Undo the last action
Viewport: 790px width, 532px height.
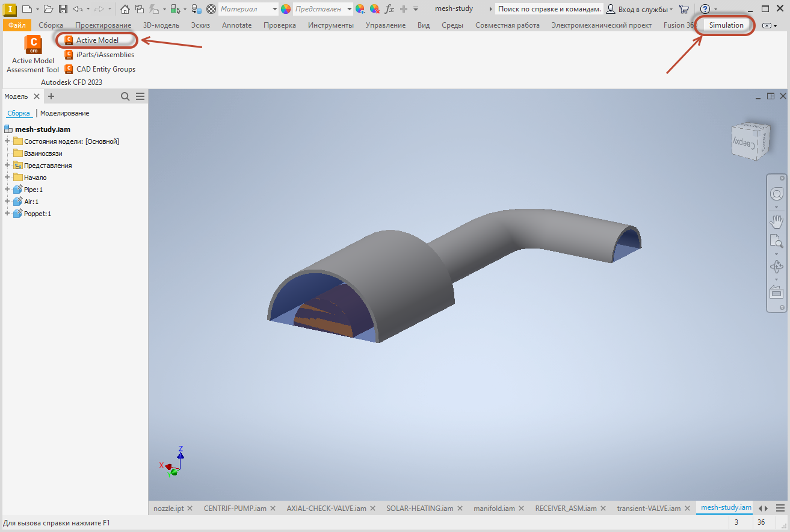point(77,9)
